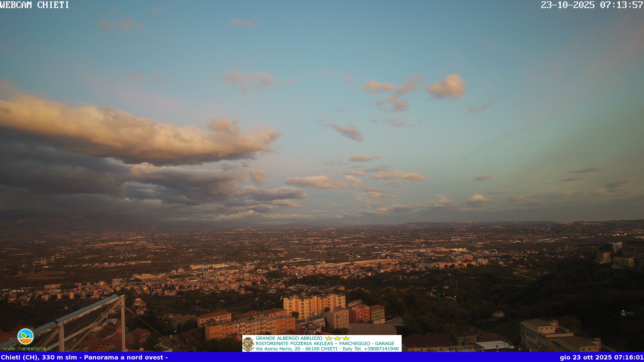644x362 pixels.
Task: Click the hotel coat-of-arms crest icon
Action: tap(248, 344)
